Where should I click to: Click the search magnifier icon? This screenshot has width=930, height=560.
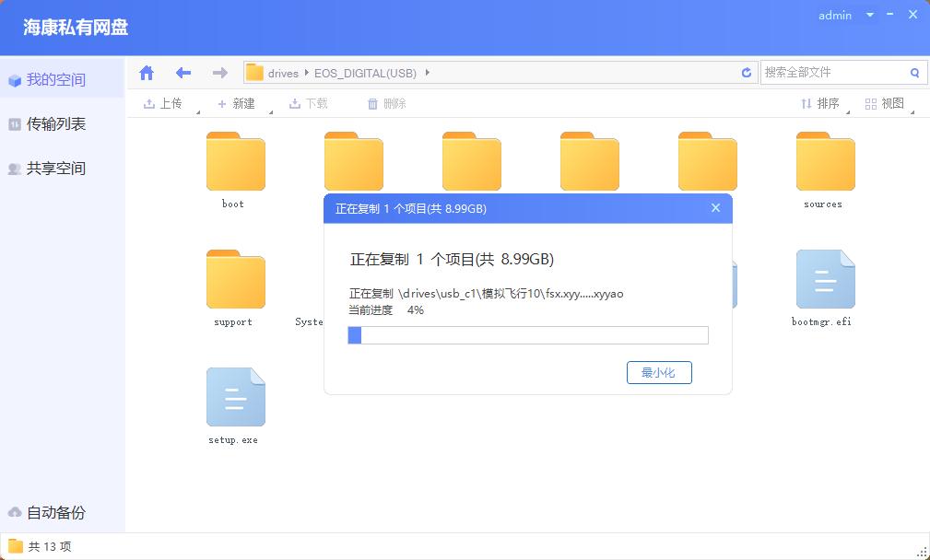913,72
